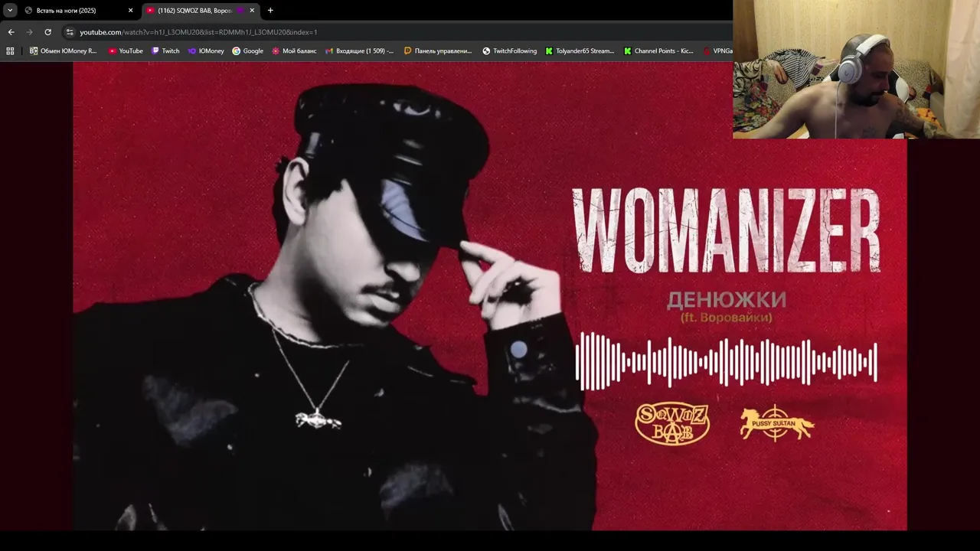This screenshot has width=980, height=551.
Task: Open the 'Tolyander65 Stream...' Kick bookmark
Action: [580, 51]
